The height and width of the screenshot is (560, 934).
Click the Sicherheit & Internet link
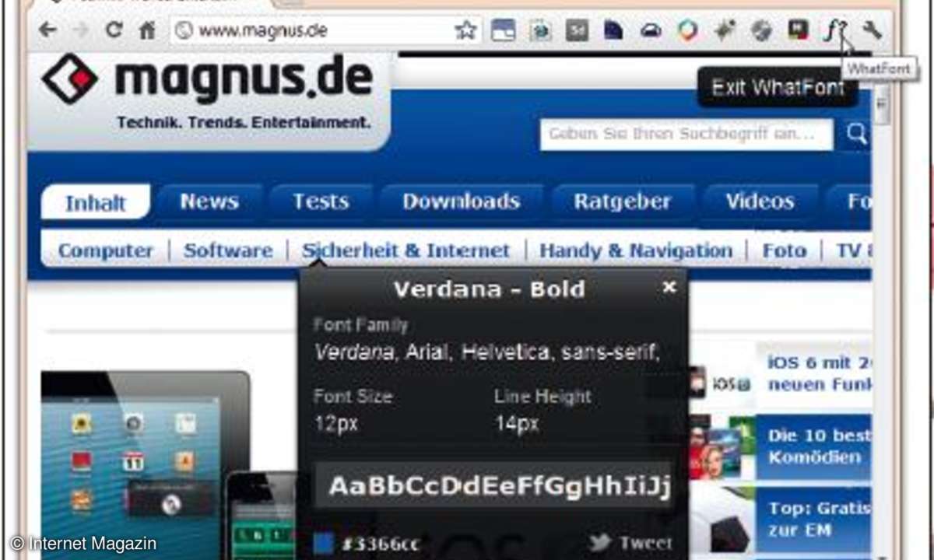point(406,250)
